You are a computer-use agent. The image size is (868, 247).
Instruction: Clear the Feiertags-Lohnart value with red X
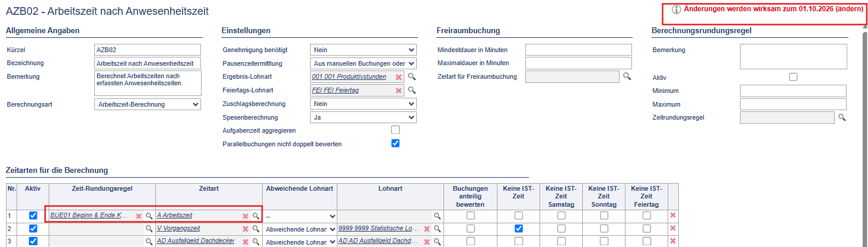click(399, 91)
